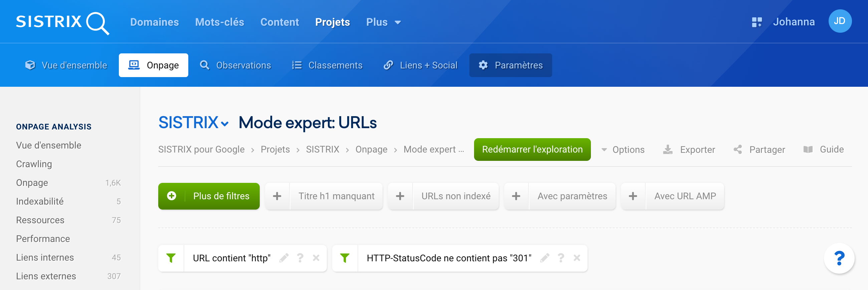The height and width of the screenshot is (290, 868).
Task: Switch to the Observations tab
Action: tap(235, 65)
